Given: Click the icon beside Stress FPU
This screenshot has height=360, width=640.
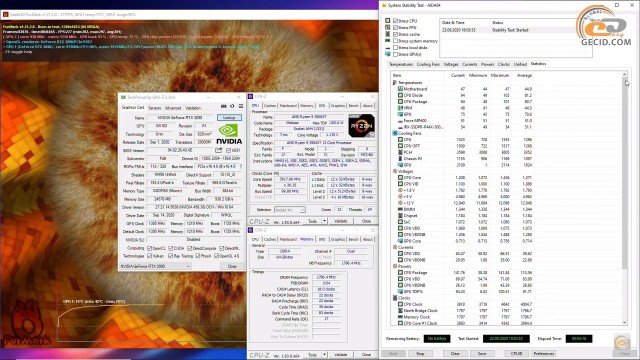Looking at the screenshot, I should pyautogui.click(x=387, y=27).
